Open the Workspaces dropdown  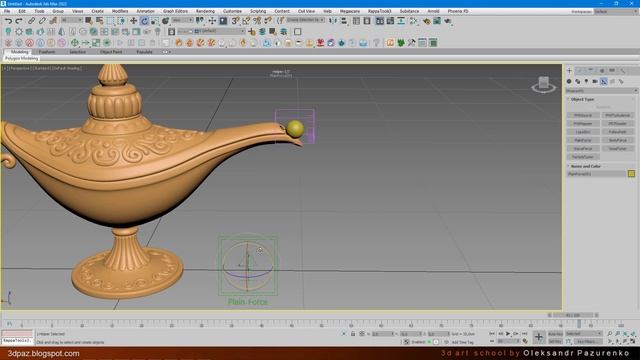[616, 11]
